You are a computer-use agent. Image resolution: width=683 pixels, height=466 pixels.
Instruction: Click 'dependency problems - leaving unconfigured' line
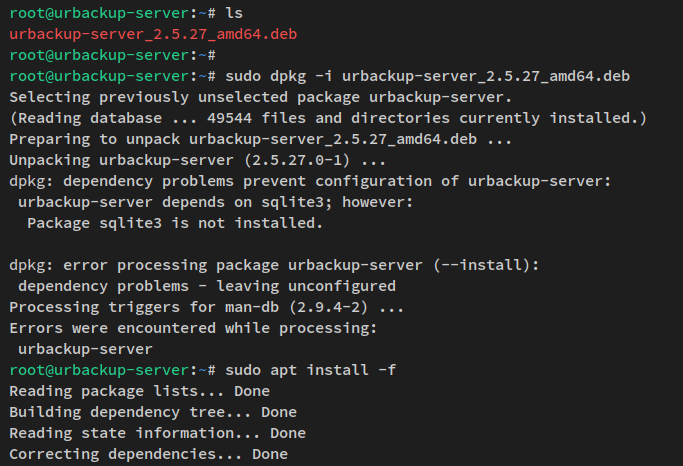coord(207,286)
